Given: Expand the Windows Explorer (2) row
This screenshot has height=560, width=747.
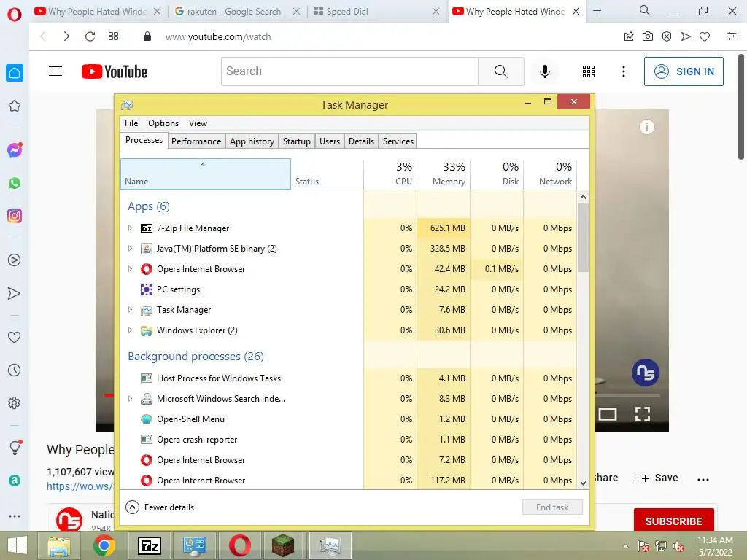Looking at the screenshot, I should pyautogui.click(x=130, y=330).
